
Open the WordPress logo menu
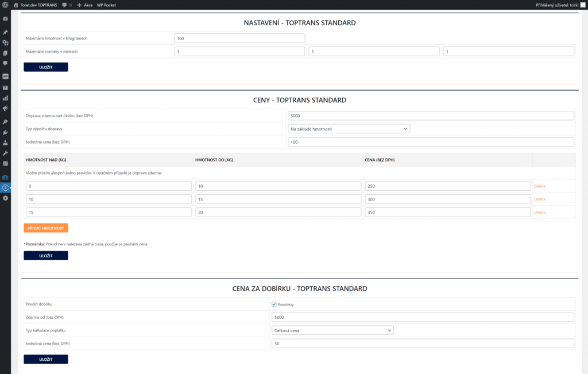5,5
